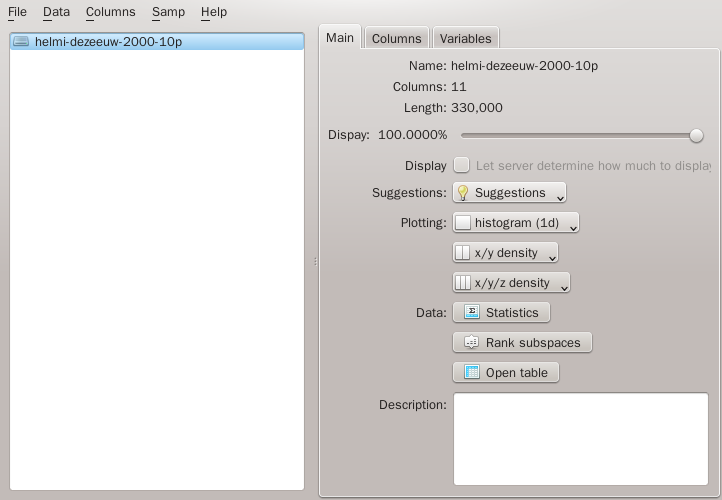
Task: Click the Statistics button
Action: [x=501, y=313]
